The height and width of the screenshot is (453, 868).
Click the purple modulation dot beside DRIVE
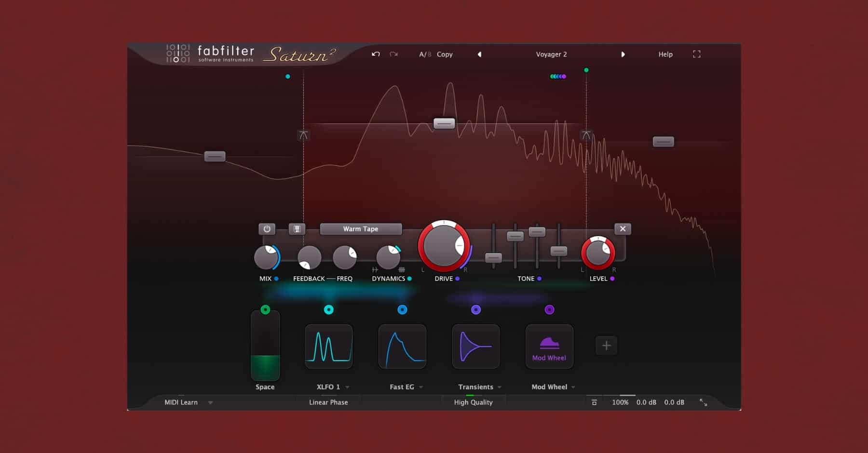(x=457, y=279)
